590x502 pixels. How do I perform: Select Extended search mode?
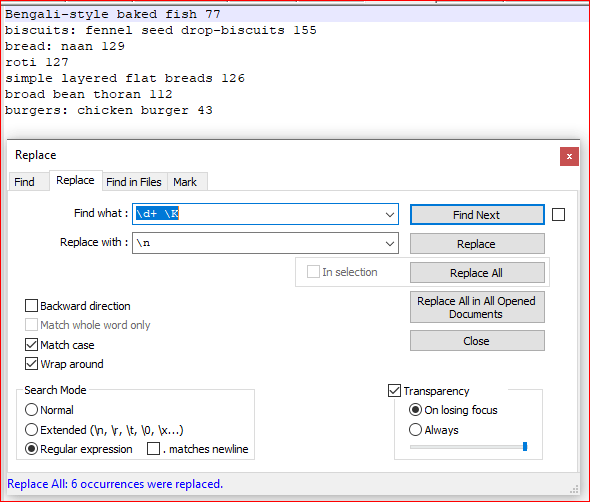(x=31, y=430)
